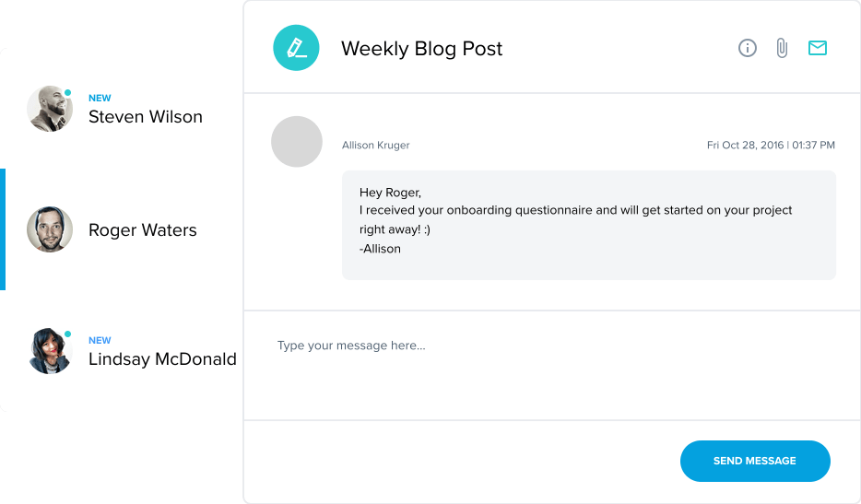Click Allison Kruger's gray avatar placeholder
Image resolution: width=861 pixels, height=504 pixels.
pos(297,141)
